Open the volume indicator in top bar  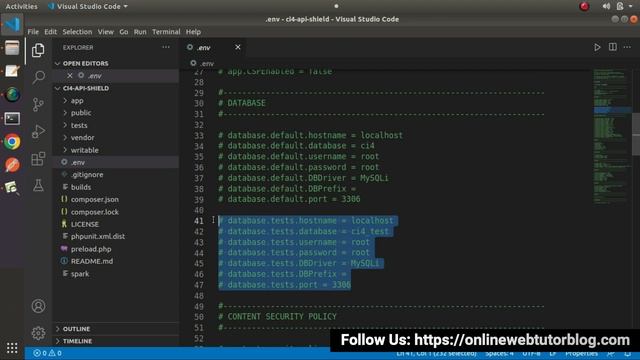coord(606,6)
